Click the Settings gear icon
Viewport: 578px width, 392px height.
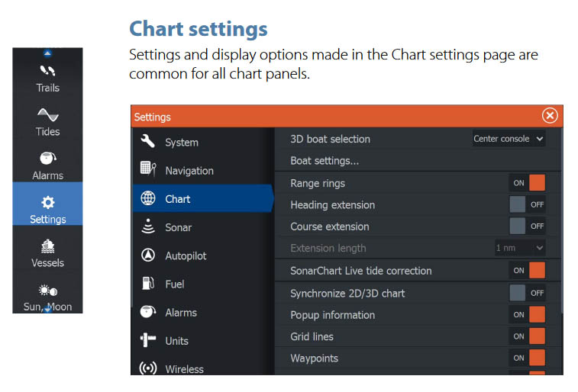click(47, 202)
